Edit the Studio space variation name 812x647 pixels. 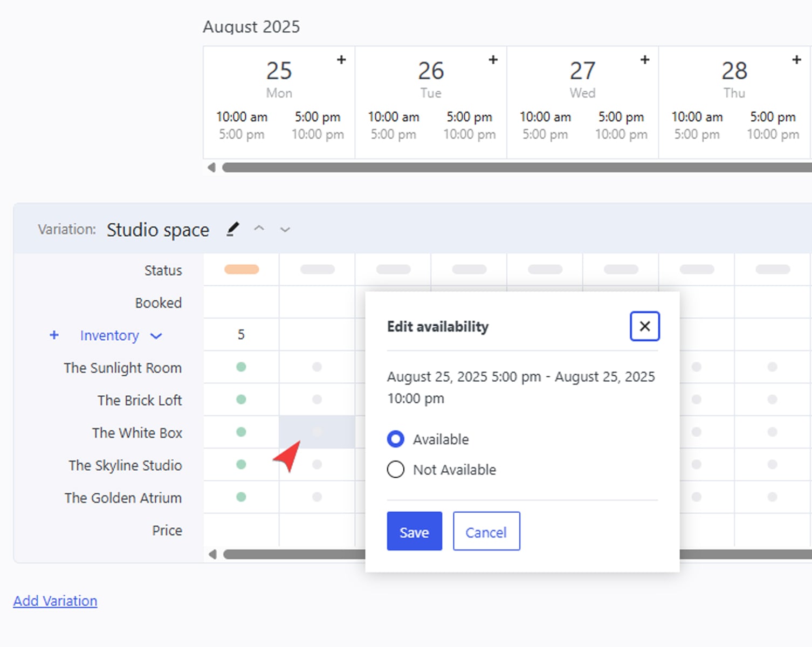[232, 230]
